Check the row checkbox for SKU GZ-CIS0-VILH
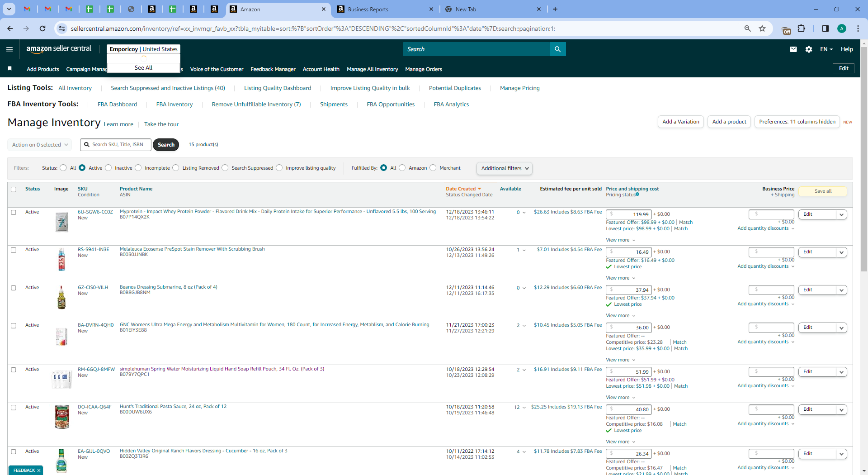 pyautogui.click(x=14, y=288)
